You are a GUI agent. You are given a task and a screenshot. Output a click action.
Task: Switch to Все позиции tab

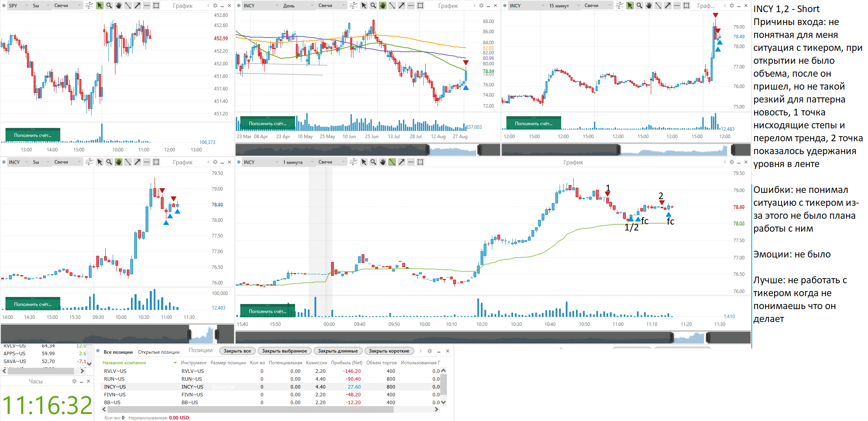point(118,352)
